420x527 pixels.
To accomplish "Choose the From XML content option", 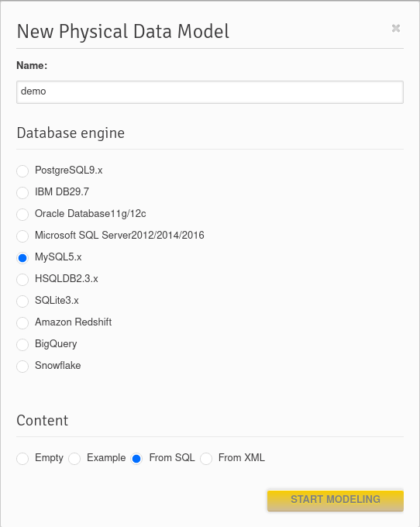I will (206, 459).
